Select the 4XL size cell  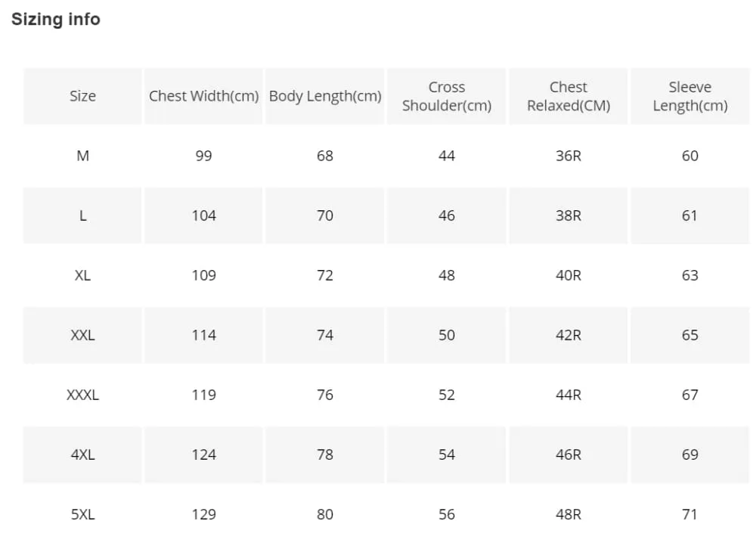tap(82, 454)
